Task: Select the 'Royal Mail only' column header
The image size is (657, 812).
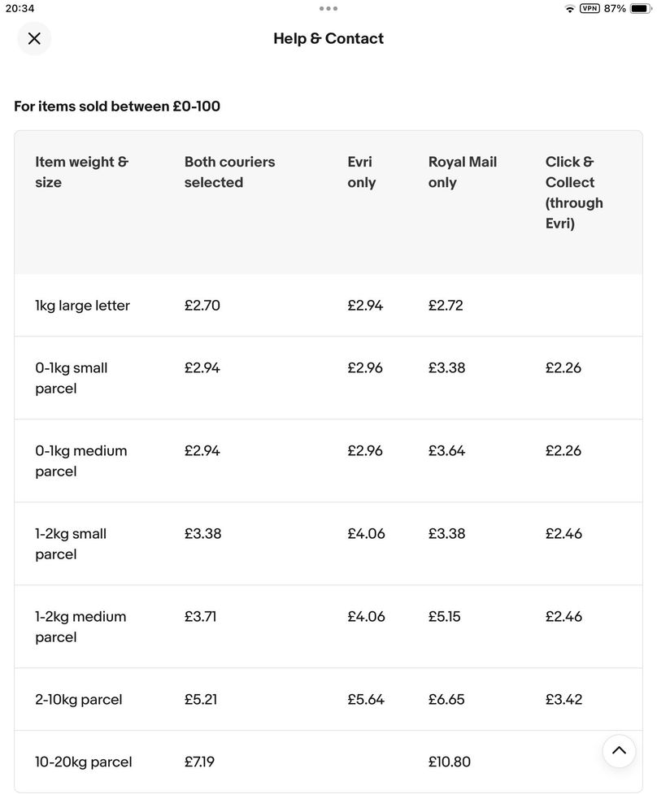Action: coord(462,172)
